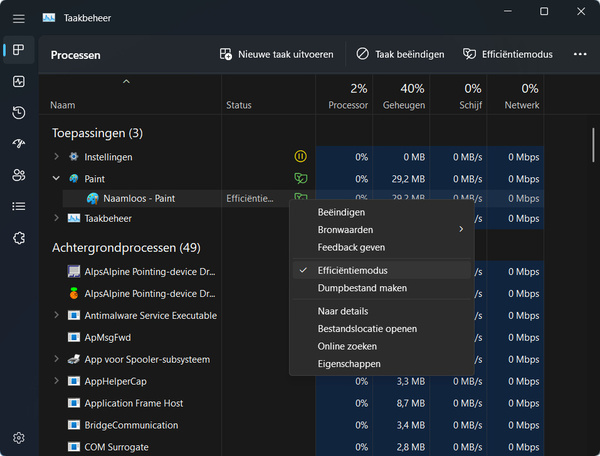Click the Paint palette icon in Paint row
600x456 pixels.
click(73, 179)
